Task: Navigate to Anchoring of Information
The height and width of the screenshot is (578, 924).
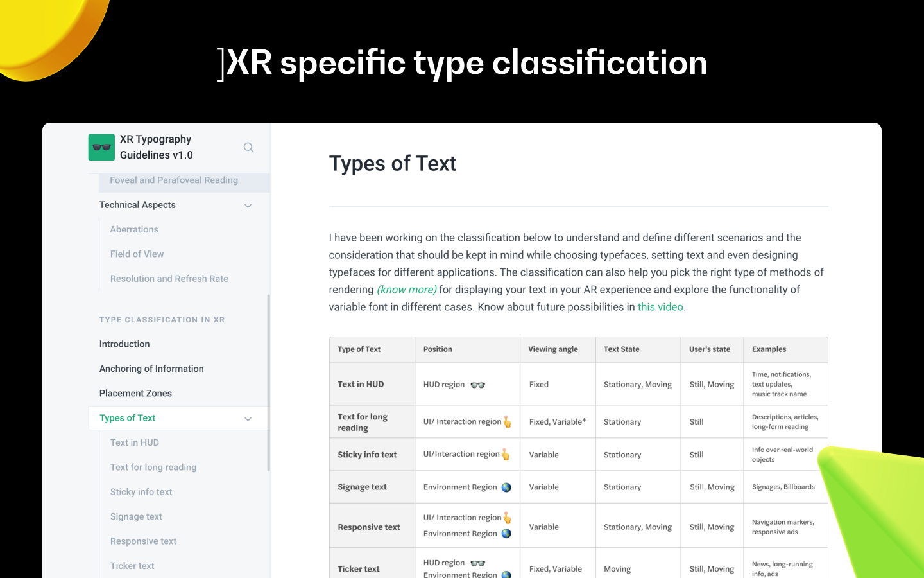Action: (151, 369)
